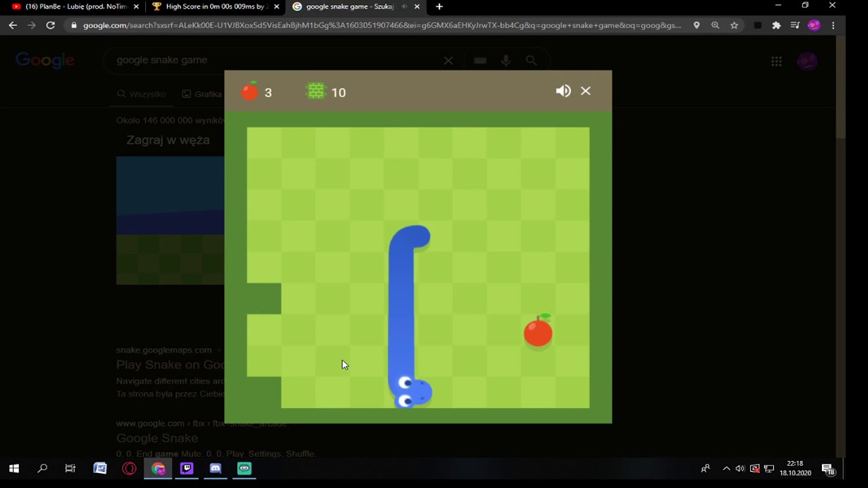Open the taskbar clock and date
Screen dimensions: 868x488
(795, 468)
